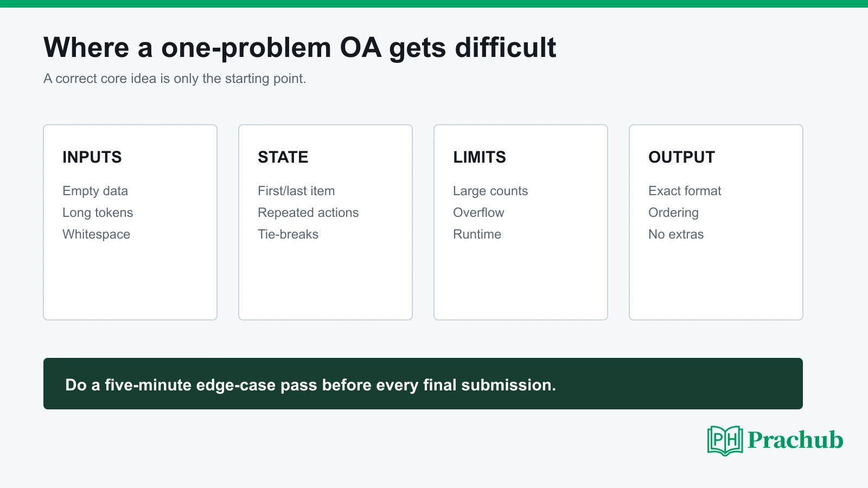The height and width of the screenshot is (488, 868).
Task: Click the Exact format entry
Action: (x=685, y=191)
